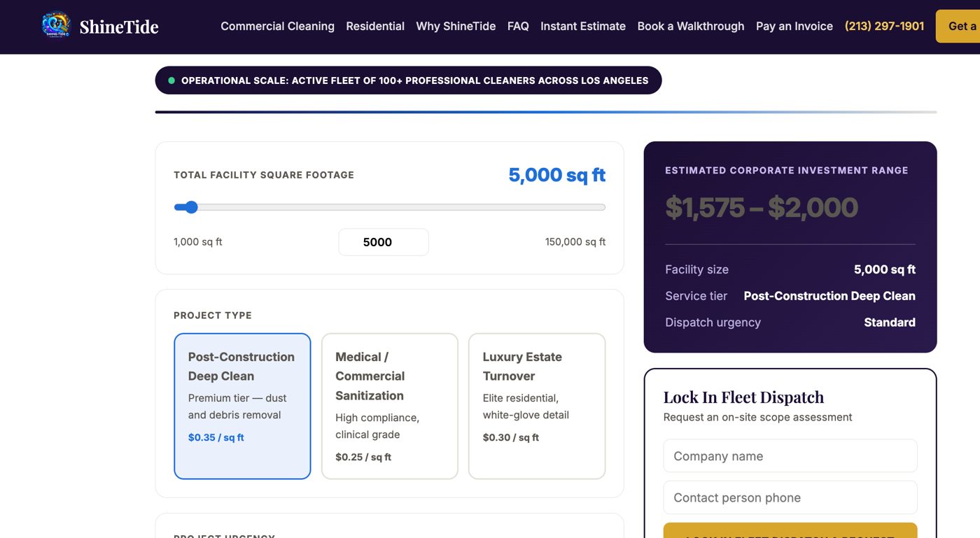Click the operational scale fleet banner
980x538 pixels.
coord(408,80)
